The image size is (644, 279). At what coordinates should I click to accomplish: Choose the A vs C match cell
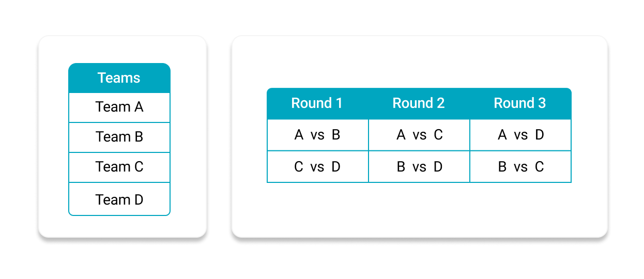pos(419,135)
